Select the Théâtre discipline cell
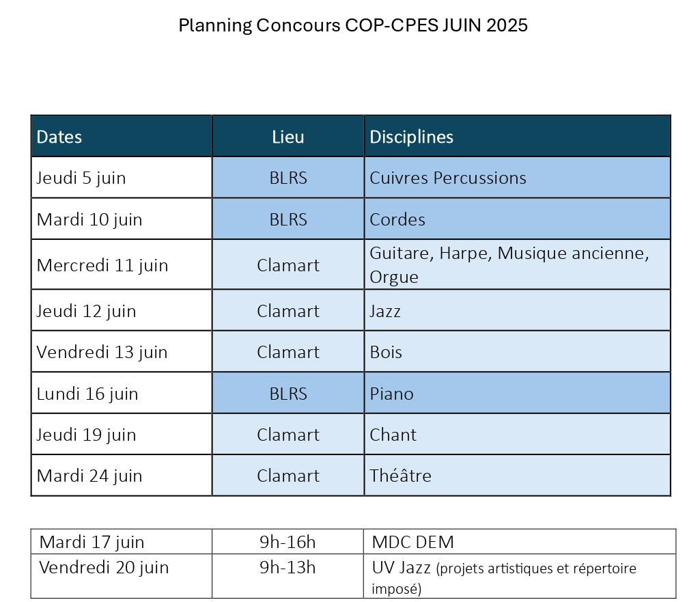 pyautogui.click(x=518, y=476)
